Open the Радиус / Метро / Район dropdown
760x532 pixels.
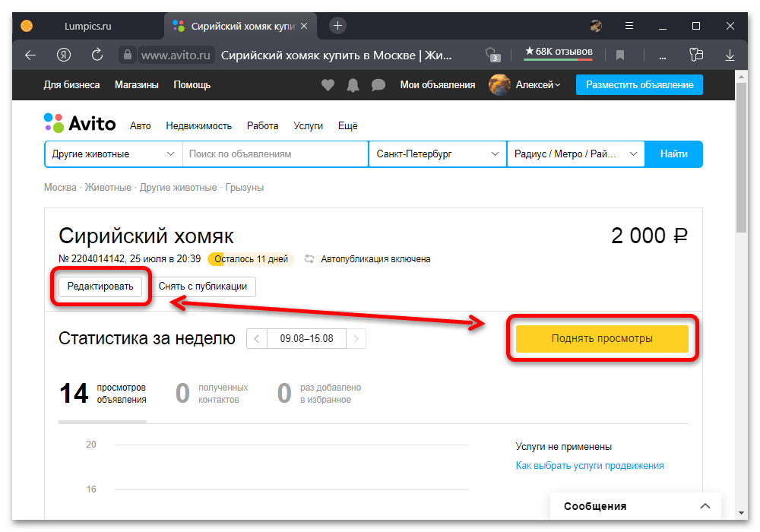point(576,154)
